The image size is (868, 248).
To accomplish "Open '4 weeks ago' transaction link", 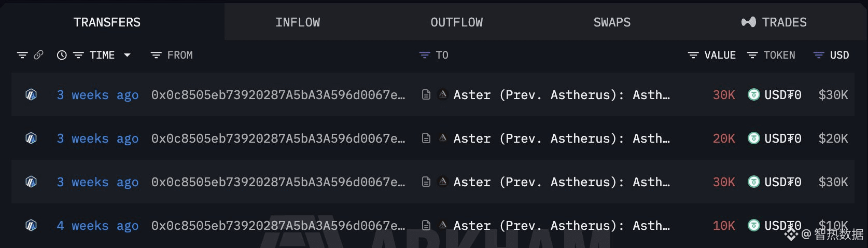I will pyautogui.click(x=97, y=226).
